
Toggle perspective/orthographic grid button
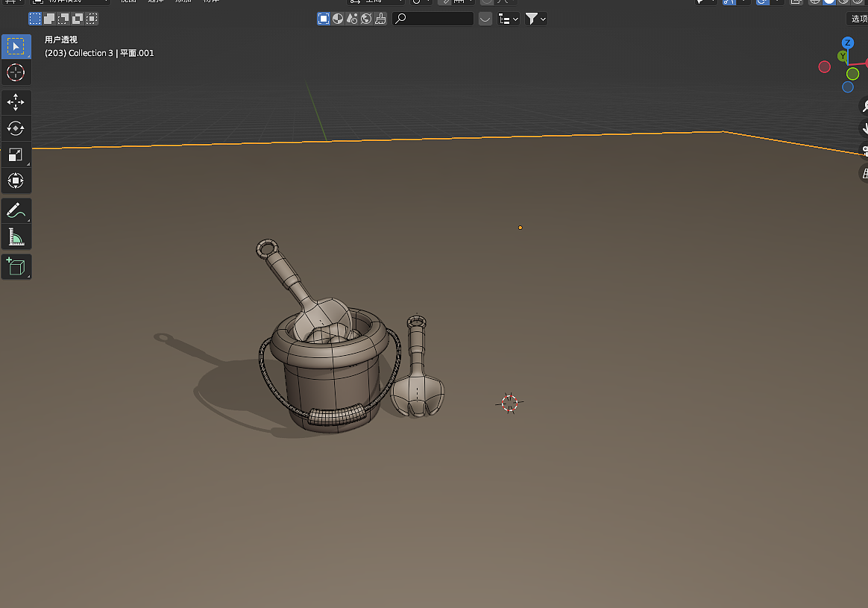[864, 173]
